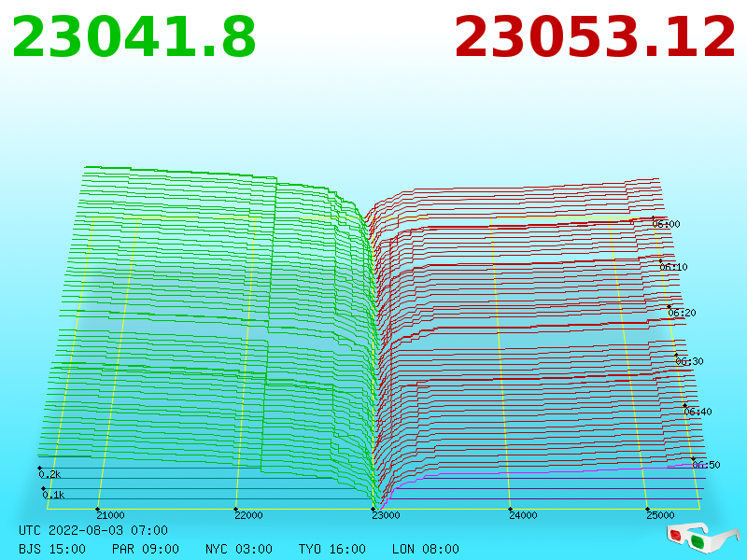Viewport: 747px width, 560px height.
Task: Select the 06:10 time marker
Action: point(673,267)
